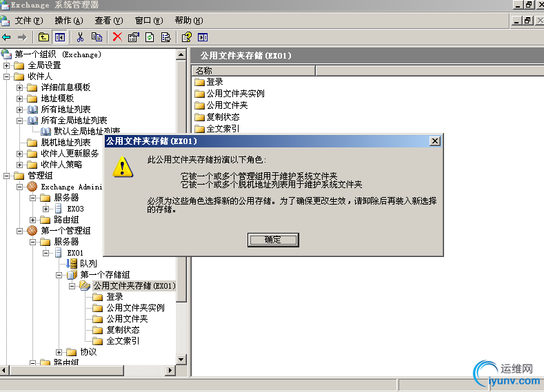Click 公用文件夹实例 folder icon in right pane

coord(199,94)
